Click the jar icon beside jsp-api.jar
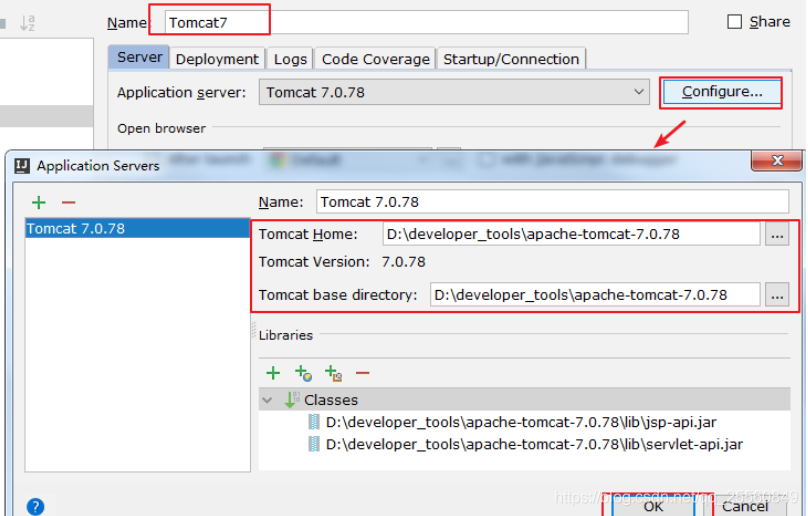Screen dimensions: 808x516 pyautogui.click(x=314, y=422)
